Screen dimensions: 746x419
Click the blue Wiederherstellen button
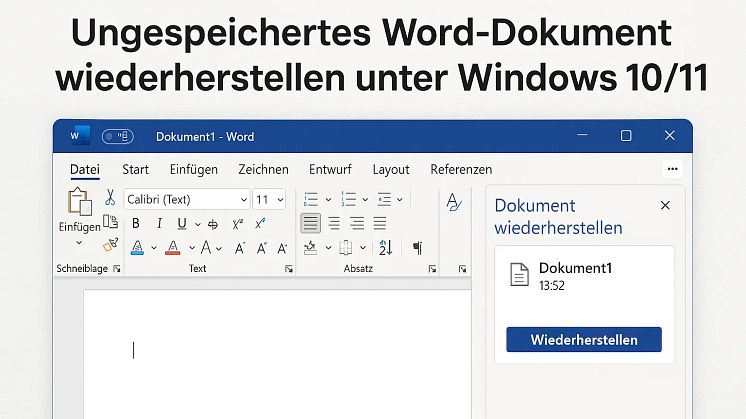click(x=584, y=340)
